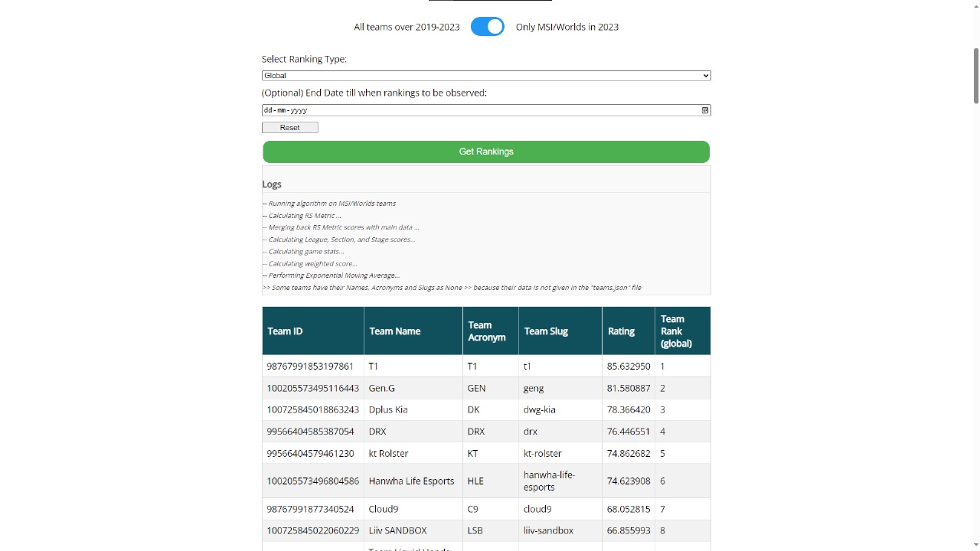Click the rating value 81.580887
This screenshot has height=551, width=980.
click(629, 388)
